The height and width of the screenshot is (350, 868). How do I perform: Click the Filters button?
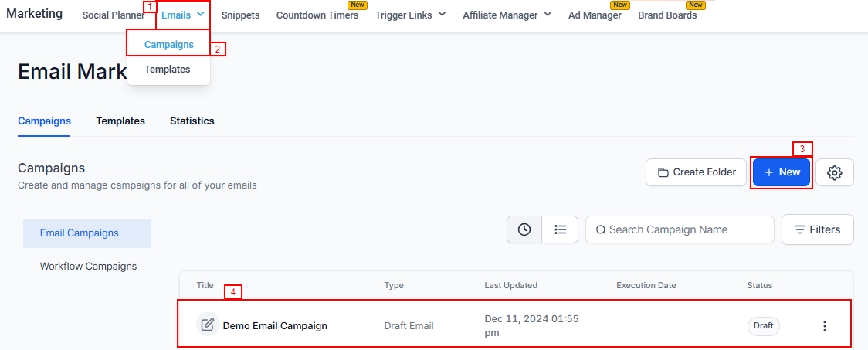[817, 229]
